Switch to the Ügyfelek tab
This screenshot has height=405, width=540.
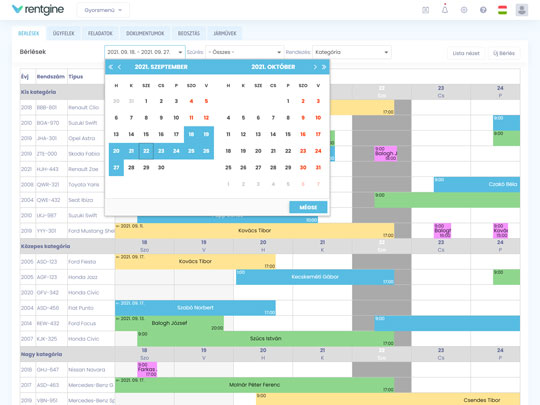(x=63, y=33)
